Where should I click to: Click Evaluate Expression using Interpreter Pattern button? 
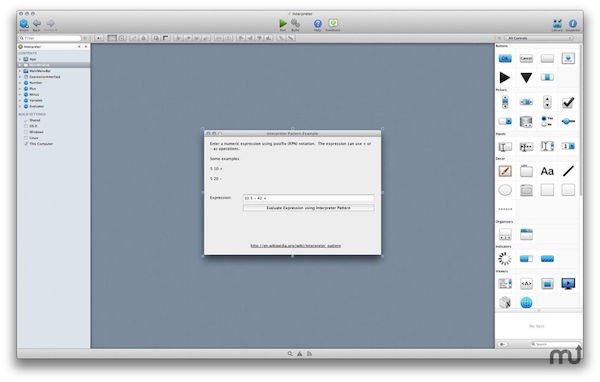coord(308,208)
